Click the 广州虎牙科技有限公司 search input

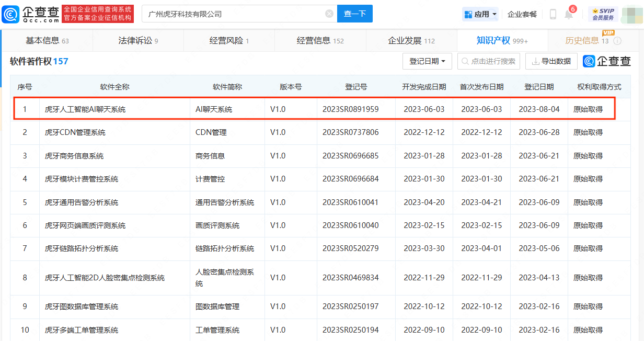pyautogui.click(x=233, y=14)
